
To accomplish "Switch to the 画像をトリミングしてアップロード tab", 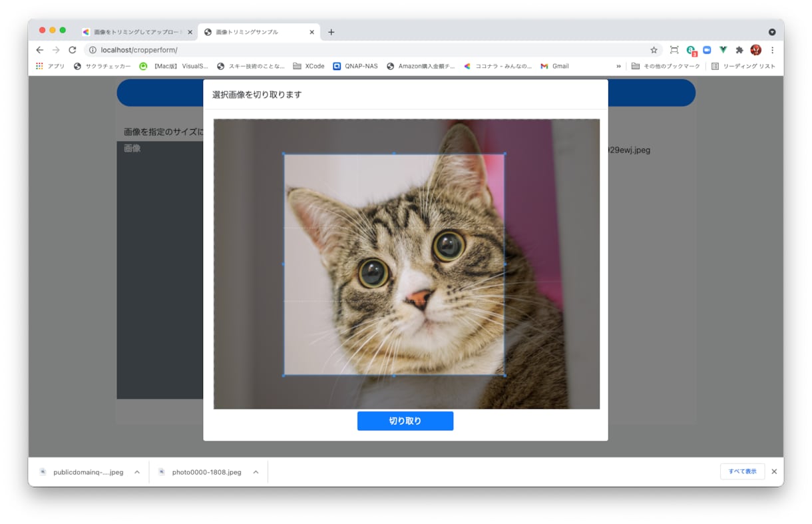I will (x=138, y=32).
